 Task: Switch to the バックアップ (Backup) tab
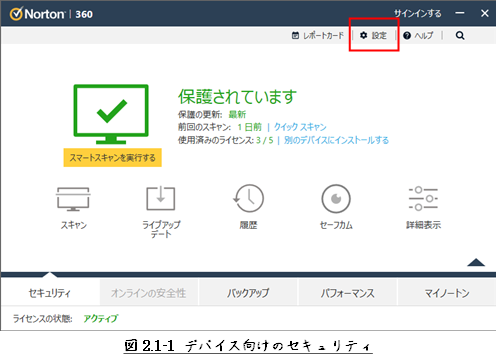pyautogui.click(x=248, y=293)
